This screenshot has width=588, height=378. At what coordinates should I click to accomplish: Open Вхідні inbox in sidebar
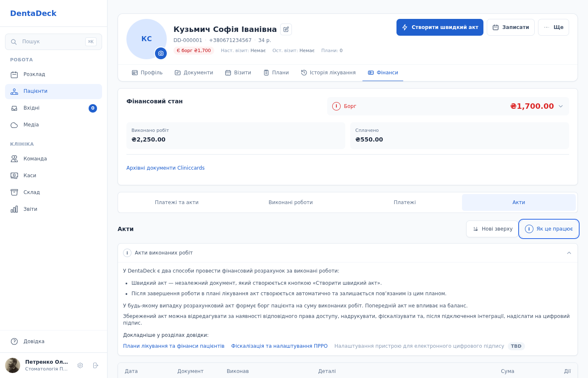tap(53, 108)
